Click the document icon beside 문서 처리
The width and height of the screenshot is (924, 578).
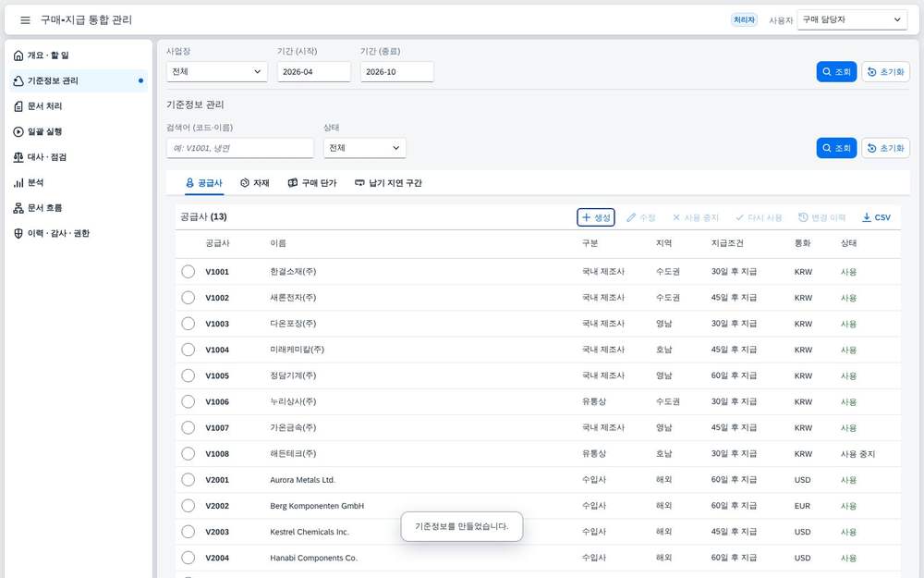pyautogui.click(x=18, y=106)
